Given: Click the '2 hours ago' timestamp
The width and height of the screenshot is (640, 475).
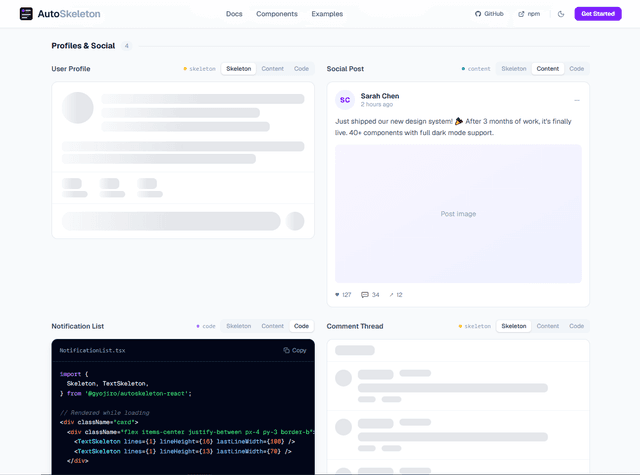Looking at the screenshot, I should (376, 104).
